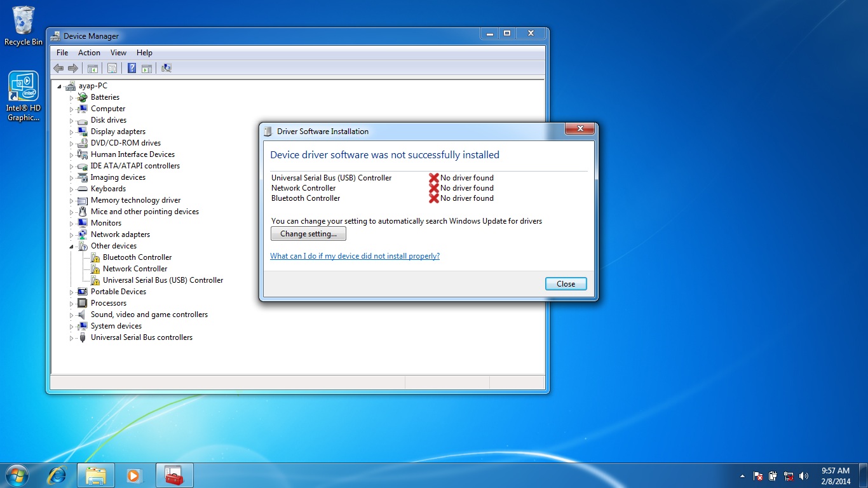Expand the Display adapters category
Screen dimensions: 868x488
coord(72,132)
